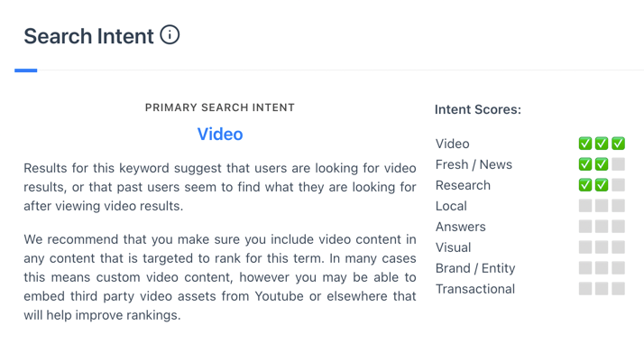Select the Brand / Entity intent label
The image size is (644, 363).
coord(475,268)
